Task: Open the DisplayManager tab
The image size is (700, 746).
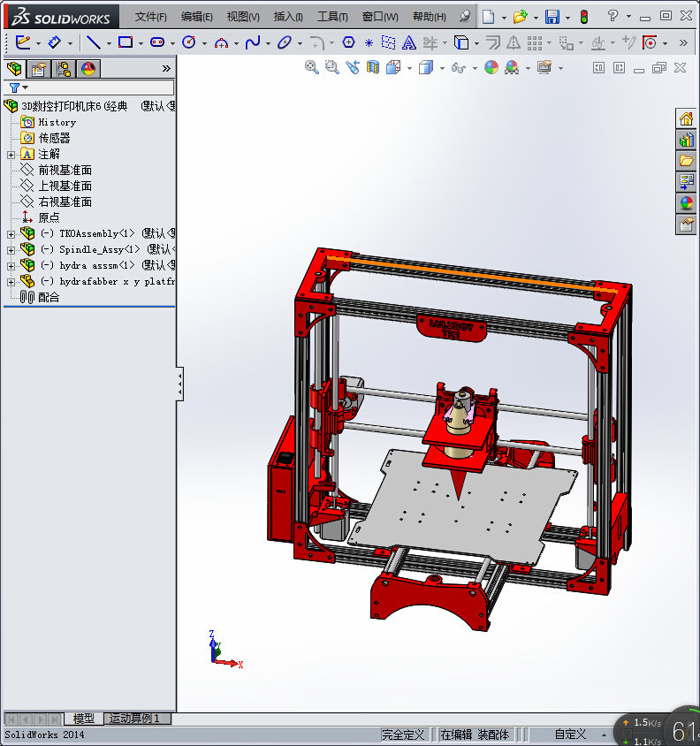Action: coord(88,69)
